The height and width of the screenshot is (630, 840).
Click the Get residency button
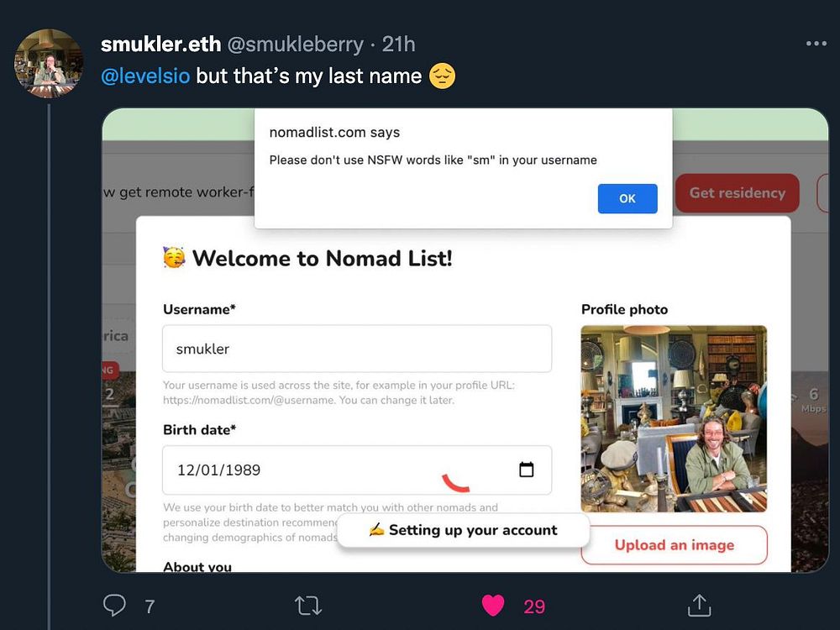[x=738, y=193]
